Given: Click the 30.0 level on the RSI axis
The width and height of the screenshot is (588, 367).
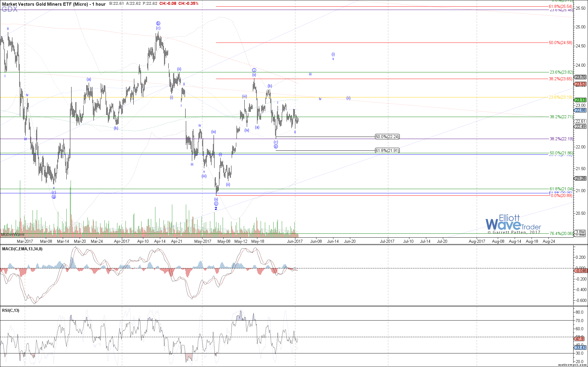Looking at the screenshot, I should point(580,353).
